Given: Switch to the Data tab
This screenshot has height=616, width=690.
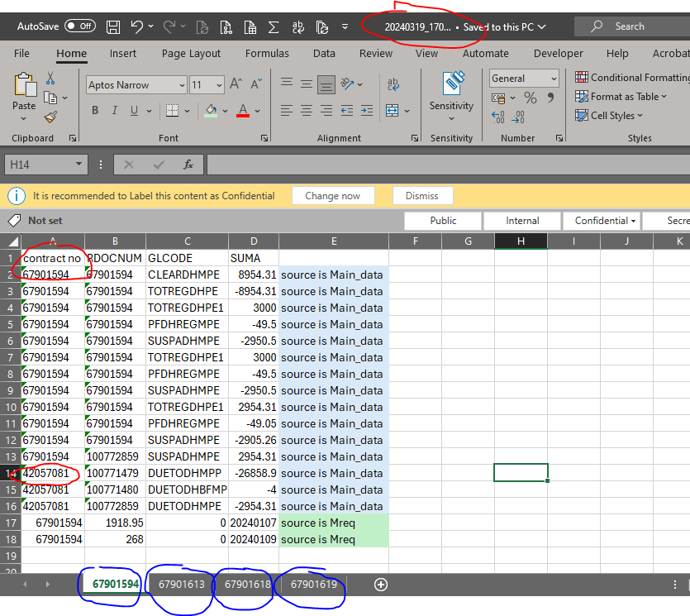Looking at the screenshot, I should tap(324, 53).
